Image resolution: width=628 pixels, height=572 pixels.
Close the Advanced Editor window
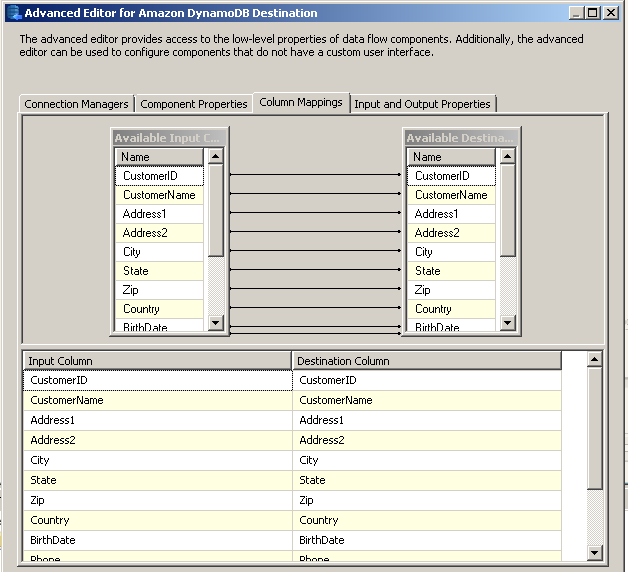[611, 13]
